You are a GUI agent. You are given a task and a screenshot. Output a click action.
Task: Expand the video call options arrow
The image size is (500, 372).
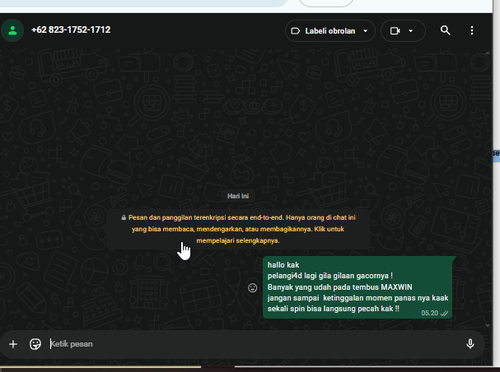click(411, 31)
